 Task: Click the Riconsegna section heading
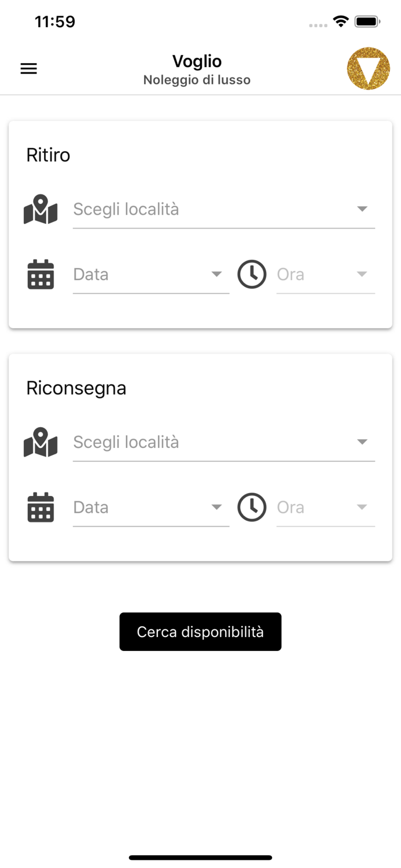[x=76, y=388]
